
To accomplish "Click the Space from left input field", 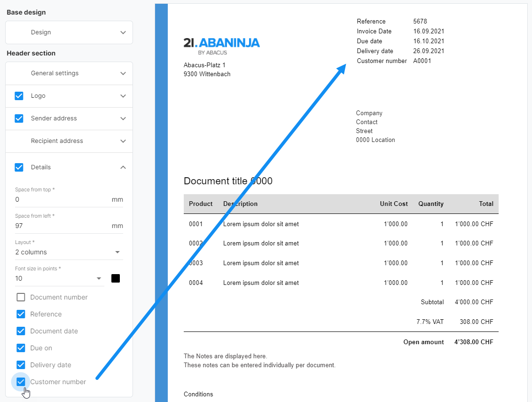I will (69, 226).
